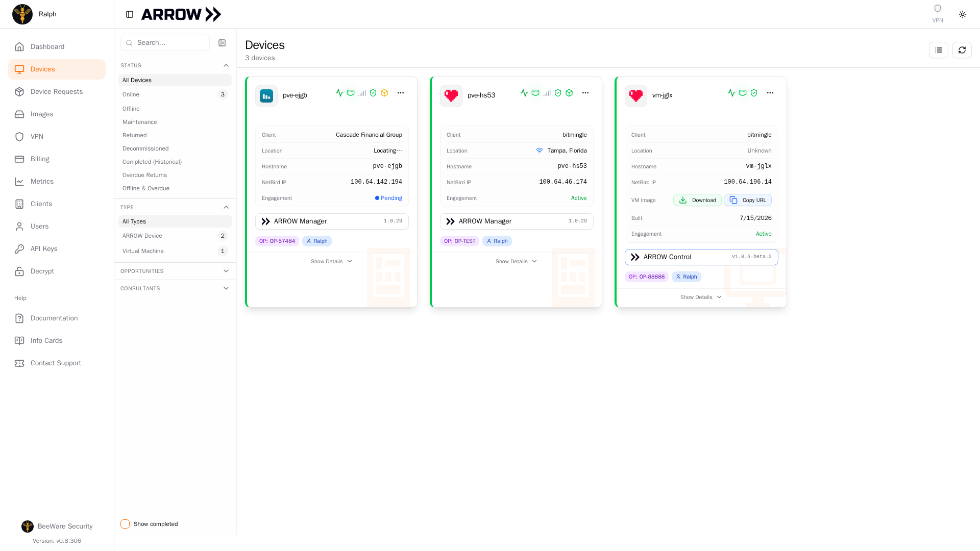The height and width of the screenshot is (551, 980).
Task: Click the pve-ejgb device avatar icon
Action: point(266,96)
